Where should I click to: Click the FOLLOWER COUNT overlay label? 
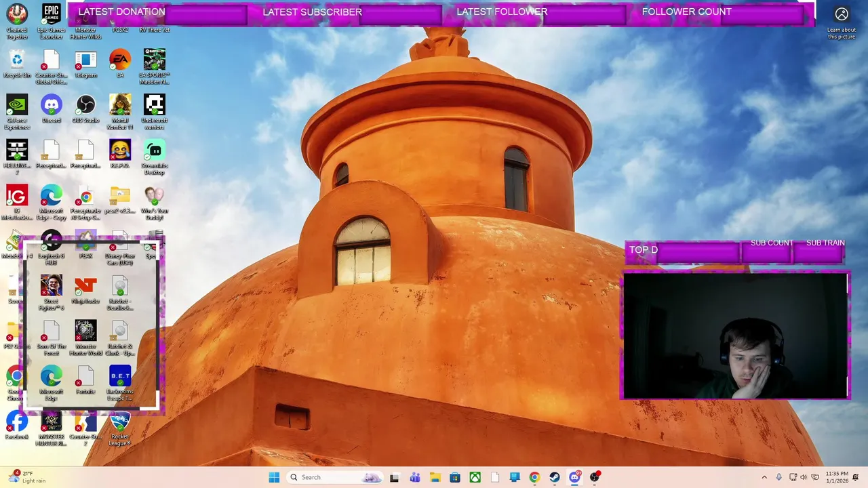(x=687, y=12)
